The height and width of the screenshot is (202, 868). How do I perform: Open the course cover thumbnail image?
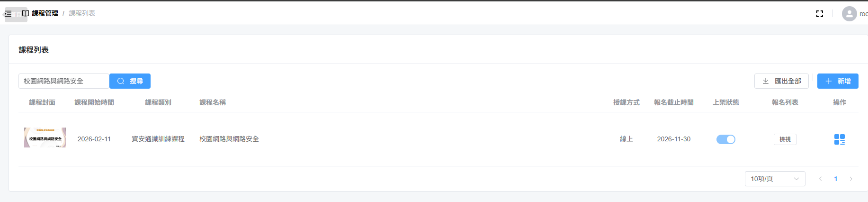click(45, 138)
